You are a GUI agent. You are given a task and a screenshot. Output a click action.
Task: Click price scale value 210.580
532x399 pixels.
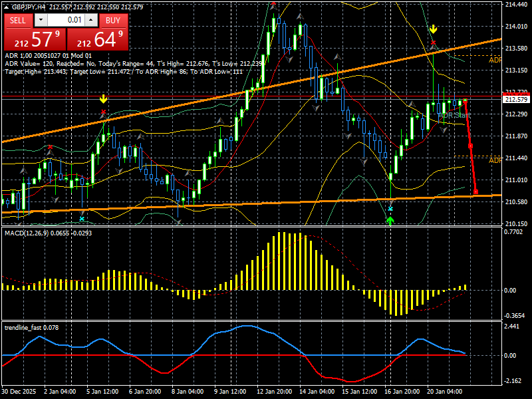[x=516, y=202]
